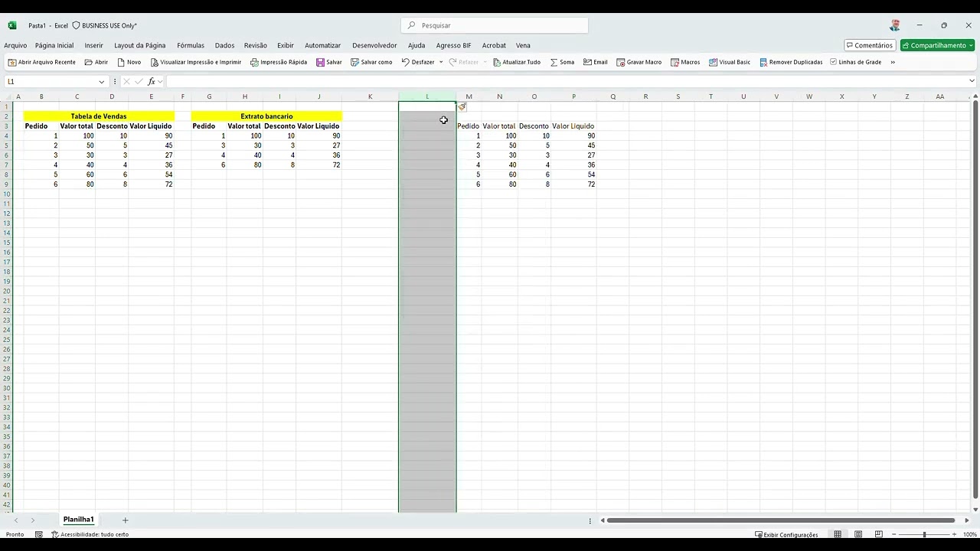Create a new workbook with Novo
Screen dimensions: 980x551
(x=129, y=62)
